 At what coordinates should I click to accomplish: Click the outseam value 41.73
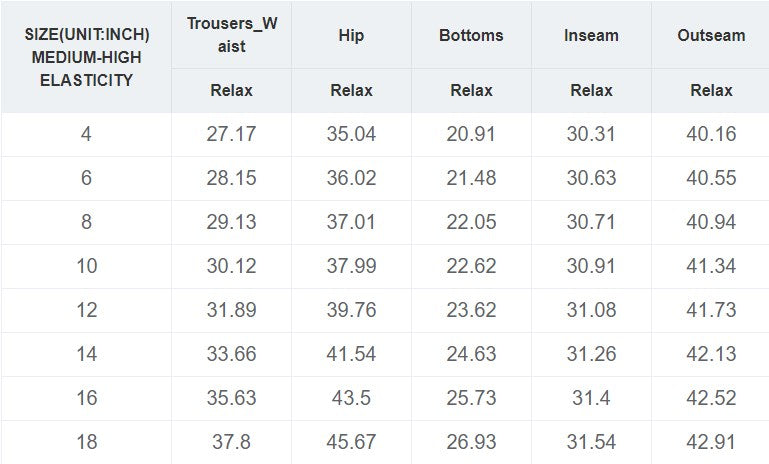[711, 310]
